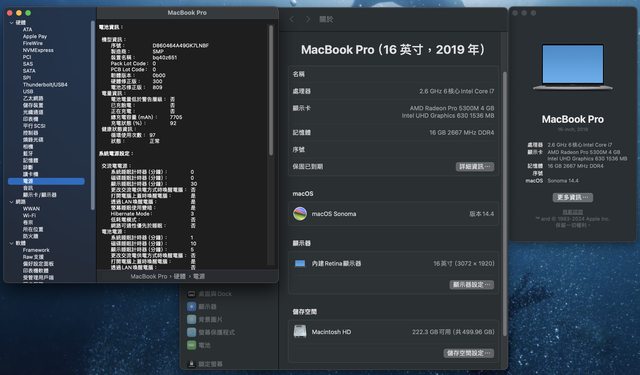Click the 名稱 name row in About
The width and height of the screenshot is (640, 375).
click(393, 74)
